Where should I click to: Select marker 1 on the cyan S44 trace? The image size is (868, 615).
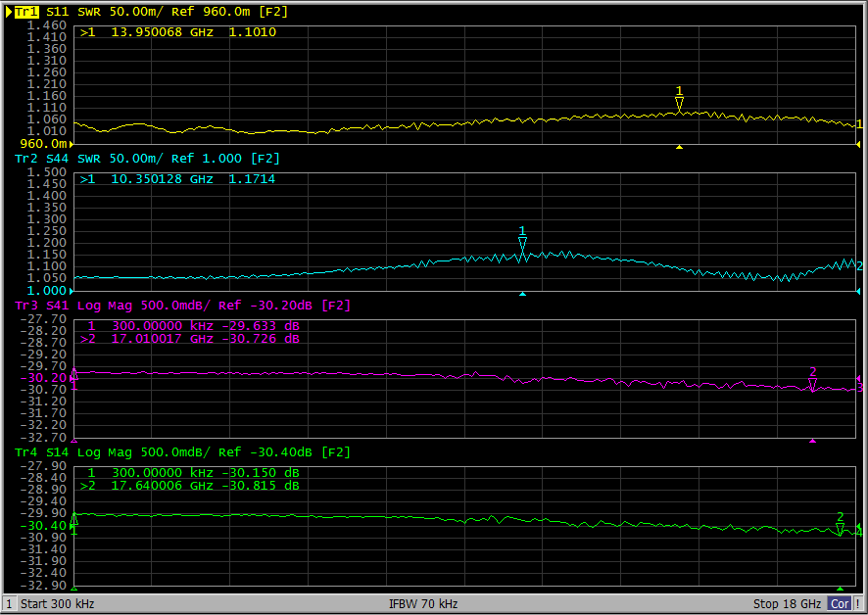pyautogui.click(x=522, y=243)
